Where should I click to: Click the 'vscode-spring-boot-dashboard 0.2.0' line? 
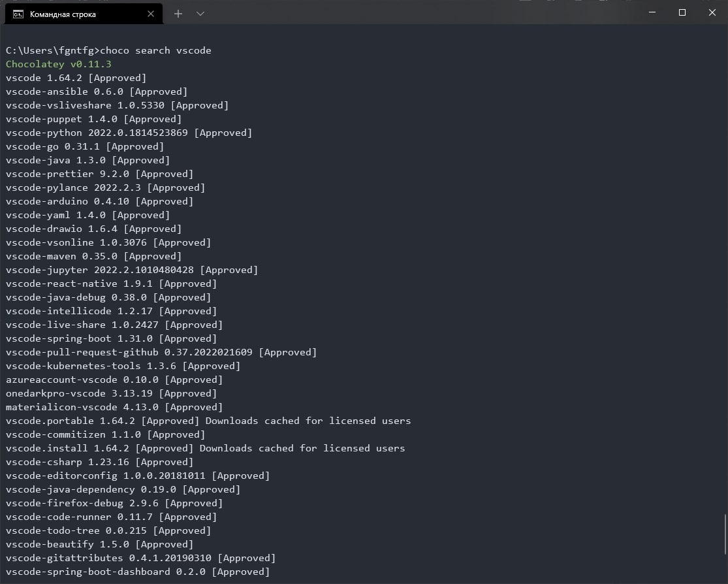click(x=138, y=572)
